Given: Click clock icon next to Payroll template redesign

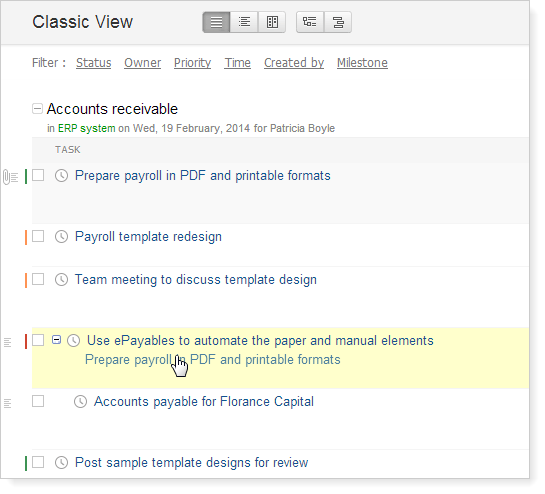Looking at the screenshot, I should pos(62,237).
